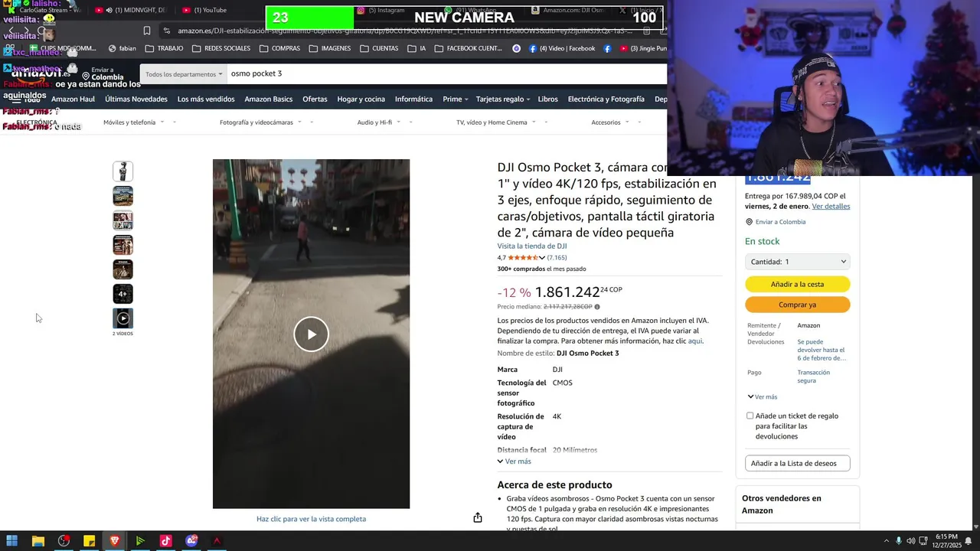This screenshot has height=551, width=980.
Task: Play the product video
Action: [311, 334]
